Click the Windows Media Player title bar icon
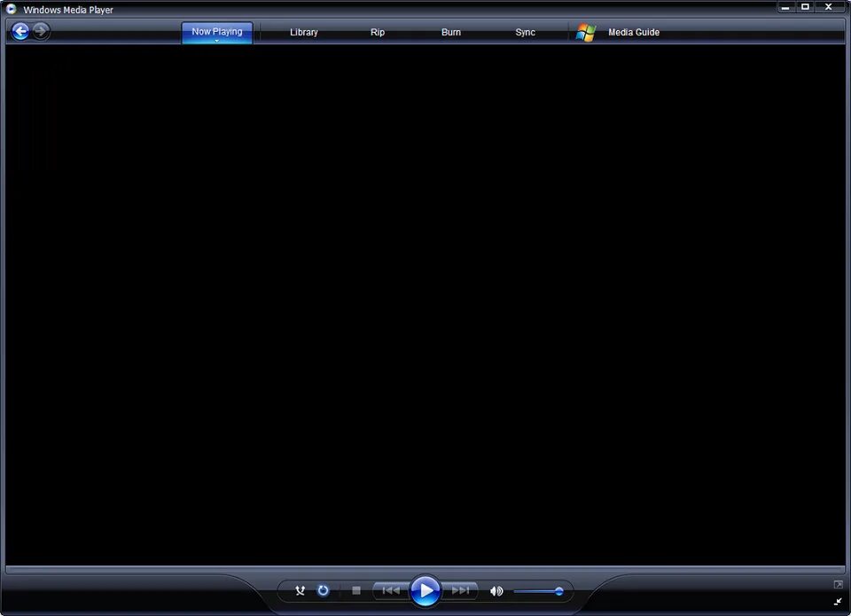This screenshot has height=616, width=851. coord(11,9)
